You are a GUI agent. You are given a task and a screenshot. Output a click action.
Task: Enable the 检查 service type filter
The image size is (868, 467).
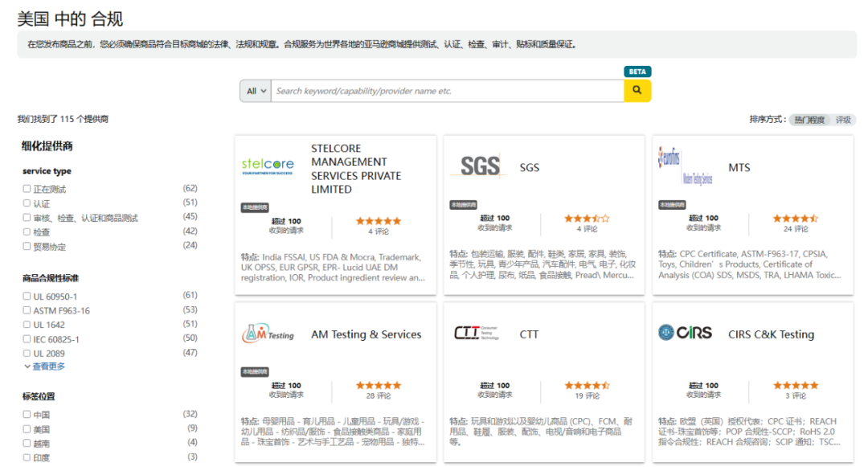click(27, 231)
